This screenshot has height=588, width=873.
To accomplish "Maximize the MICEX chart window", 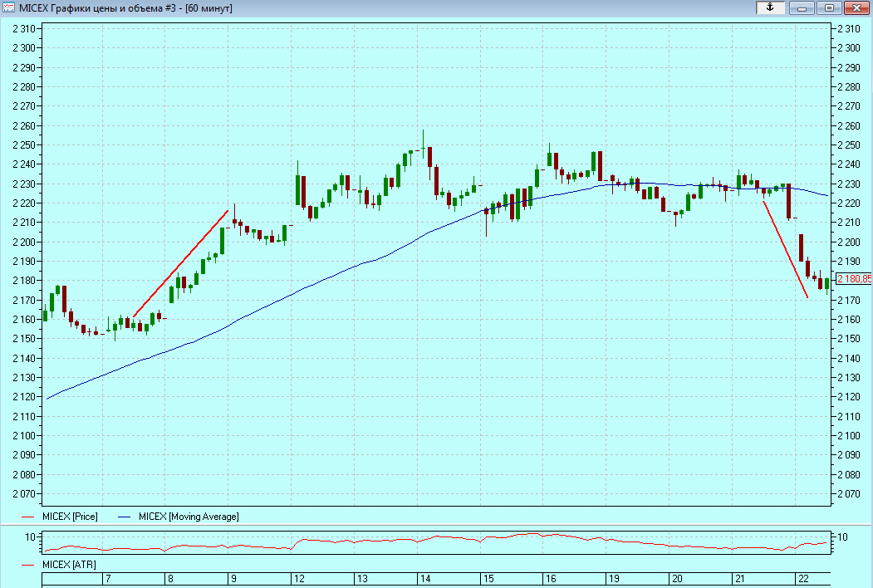I will [x=829, y=7].
